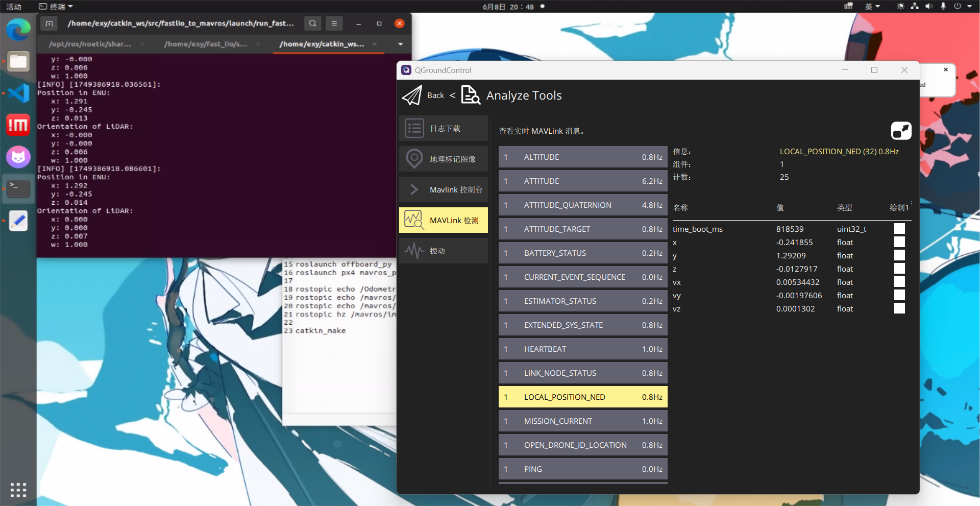Open the terminal hamburger menu

(334, 23)
